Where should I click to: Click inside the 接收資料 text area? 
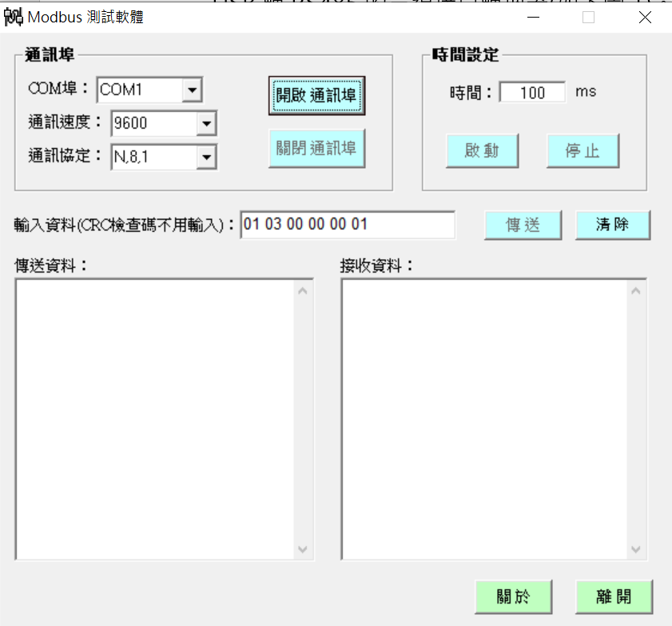tap(483, 420)
